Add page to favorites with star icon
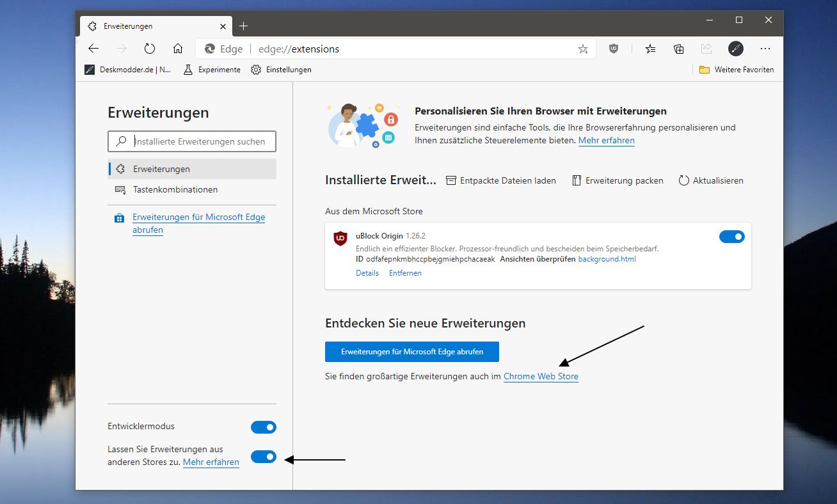The width and height of the screenshot is (837, 504). 583,49
